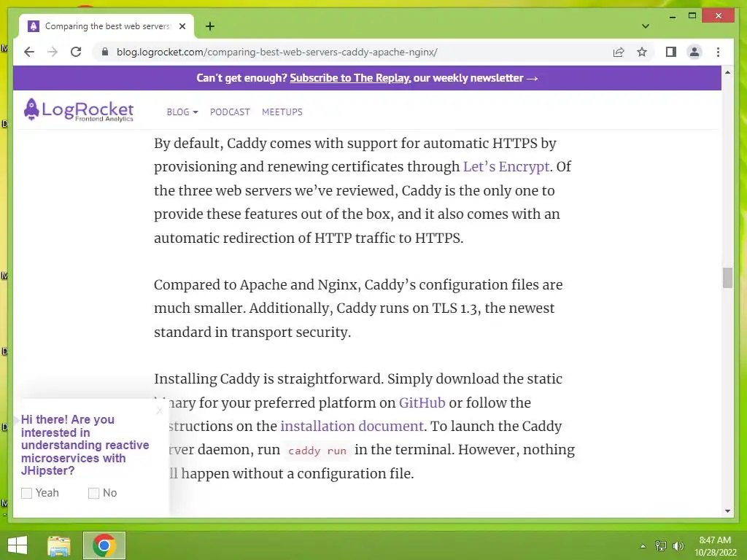The height and width of the screenshot is (560, 747).
Task: Check the Yeah checkbox
Action: coord(27,494)
